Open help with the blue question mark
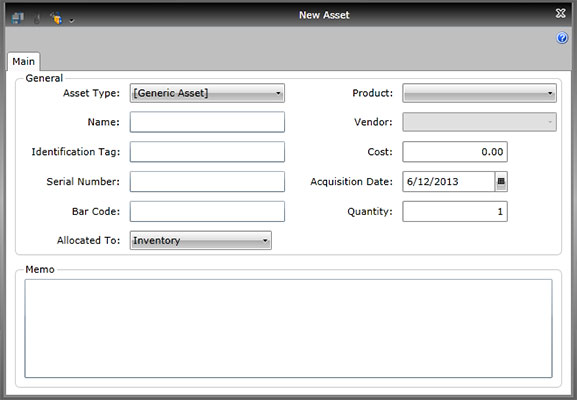This screenshot has height=400, width=577. point(562,38)
